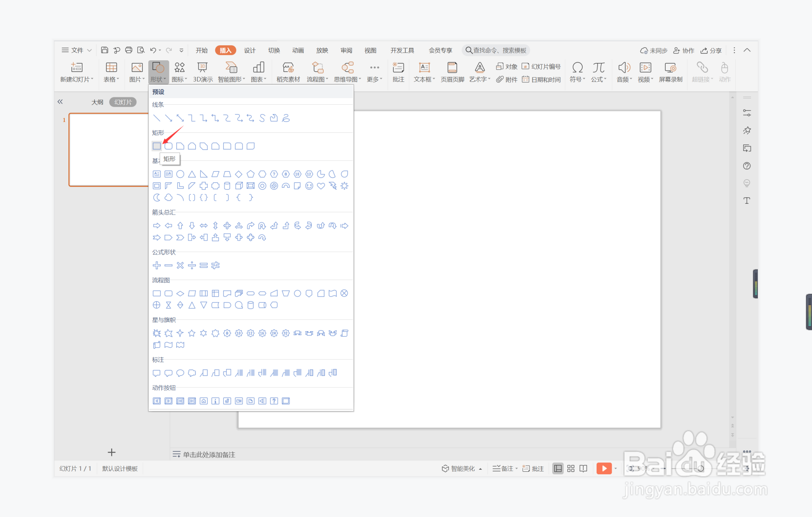This screenshot has width=812, height=517.
Task: Start slideshow with orange play button
Action: (604, 469)
